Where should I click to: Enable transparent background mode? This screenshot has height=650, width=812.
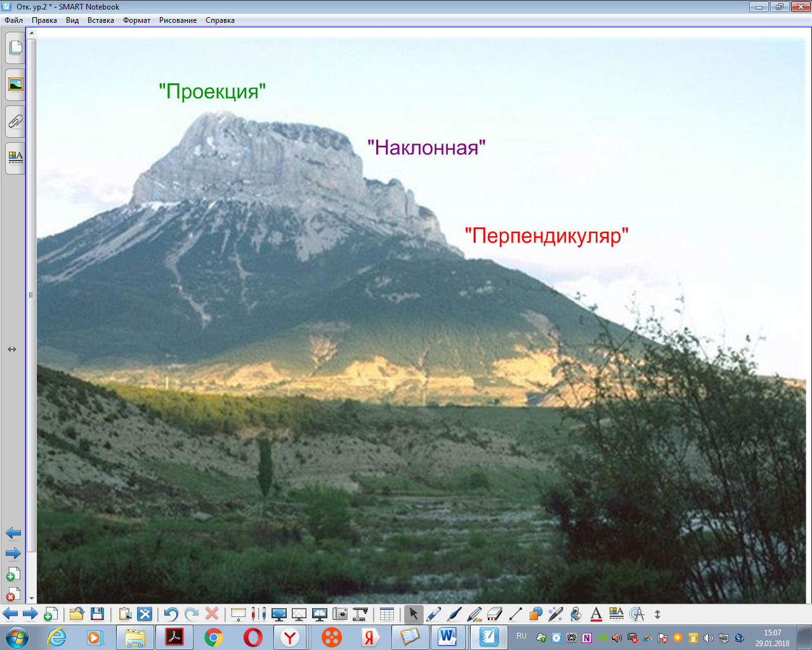[299, 614]
